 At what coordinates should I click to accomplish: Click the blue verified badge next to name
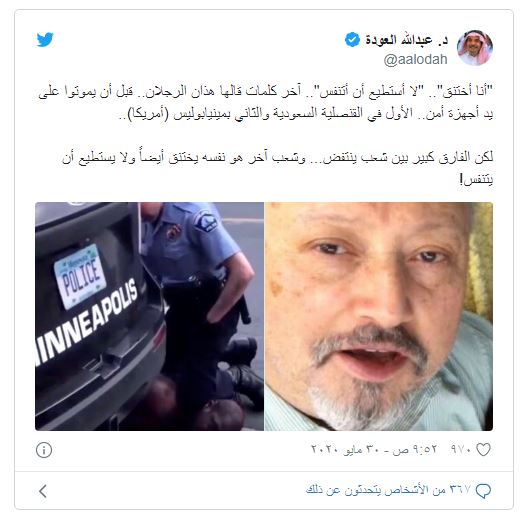tap(352, 40)
